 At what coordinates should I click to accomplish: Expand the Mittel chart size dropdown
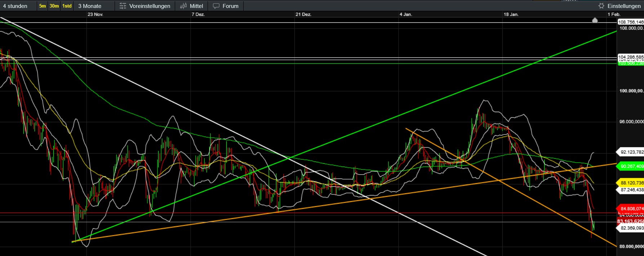tap(196, 6)
